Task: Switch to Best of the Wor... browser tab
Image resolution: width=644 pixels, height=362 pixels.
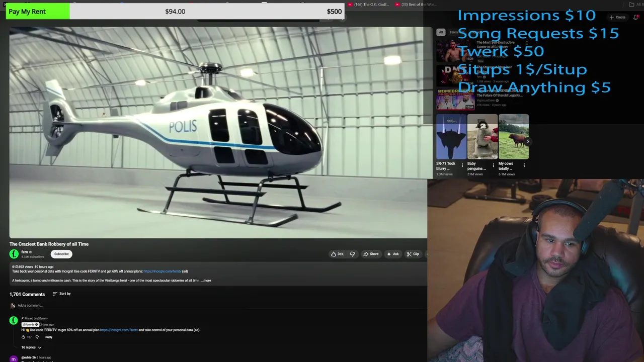Action: 416,5
